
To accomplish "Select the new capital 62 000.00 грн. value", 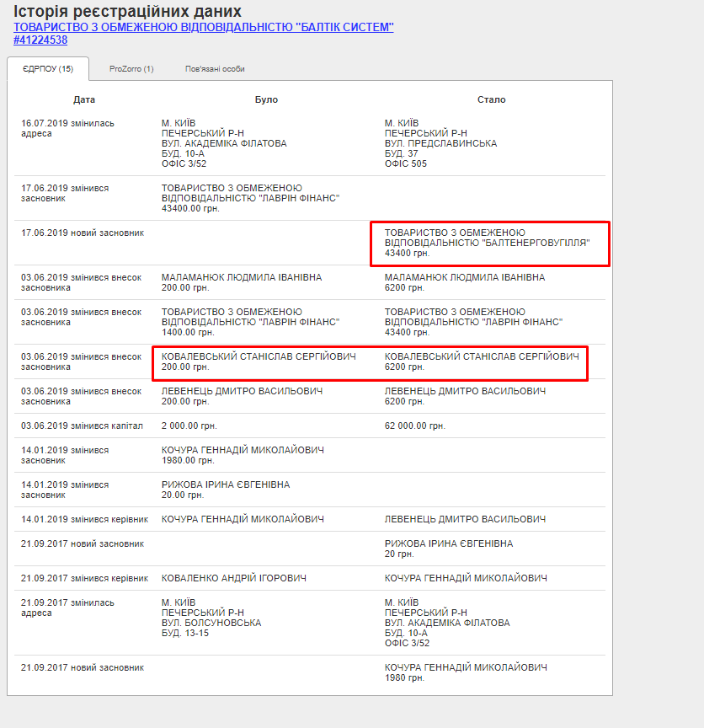I will click(x=415, y=426).
